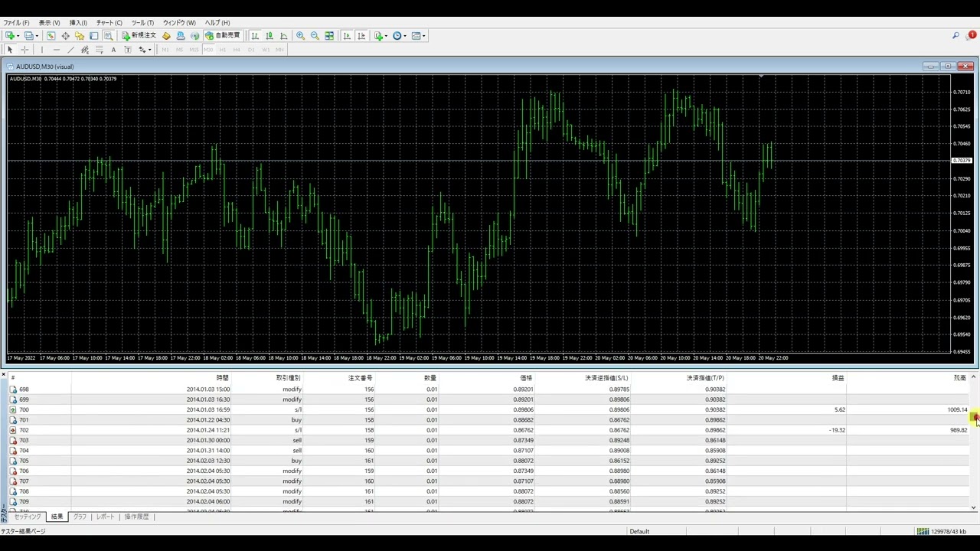The image size is (980, 551).
Task: Draw a trendline with the line tool
Action: [70, 50]
